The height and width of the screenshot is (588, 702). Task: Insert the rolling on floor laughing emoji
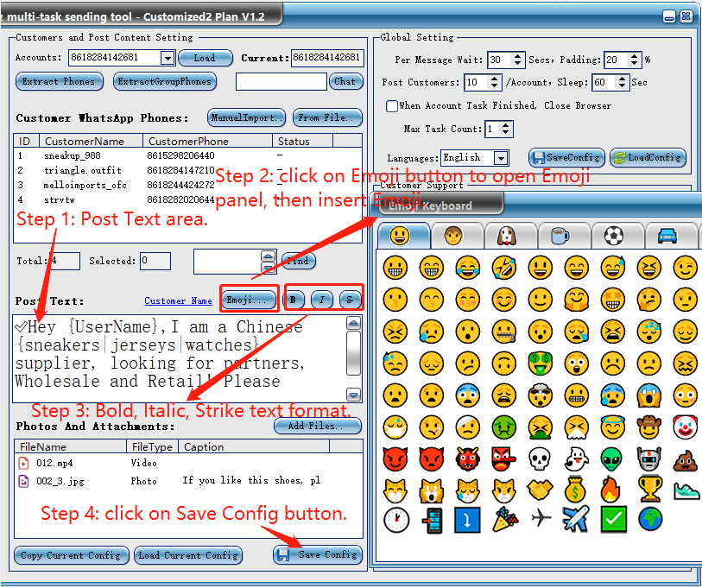coord(504,268)
